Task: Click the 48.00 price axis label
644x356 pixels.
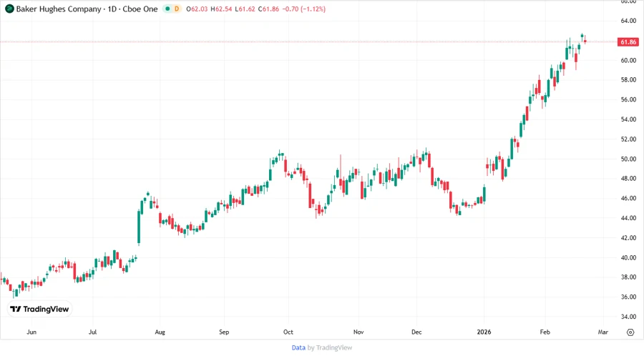Action: [628, 179]
